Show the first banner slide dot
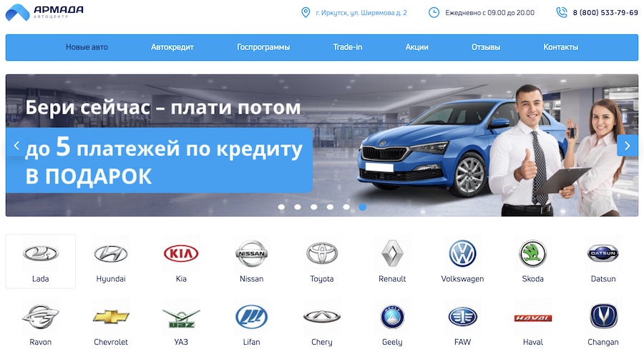The height and width of the screenshot is (354, 644). (x=281, y=207)
